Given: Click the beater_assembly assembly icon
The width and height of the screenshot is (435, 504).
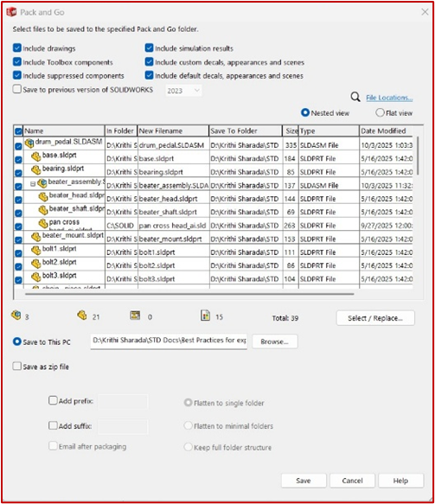Looking at the screenshot, I should 42,183.
